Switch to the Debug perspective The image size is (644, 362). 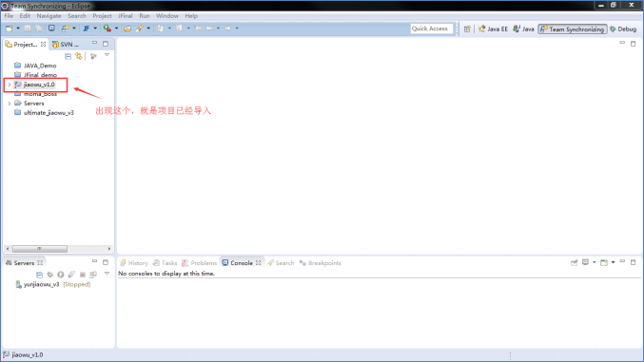point(623,29)
